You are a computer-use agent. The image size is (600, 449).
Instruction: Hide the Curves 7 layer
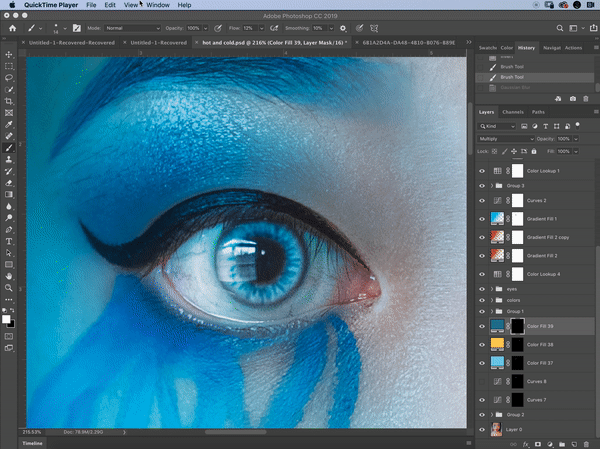pos(482,400)
